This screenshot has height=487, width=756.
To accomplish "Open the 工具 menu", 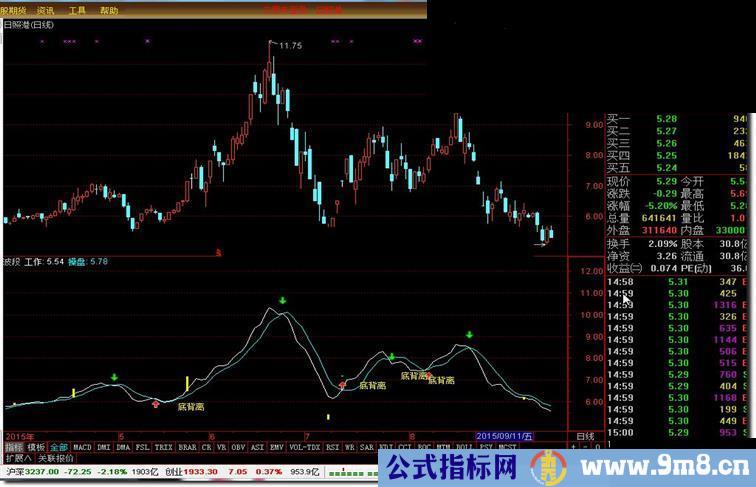I will tap(79, 7).
